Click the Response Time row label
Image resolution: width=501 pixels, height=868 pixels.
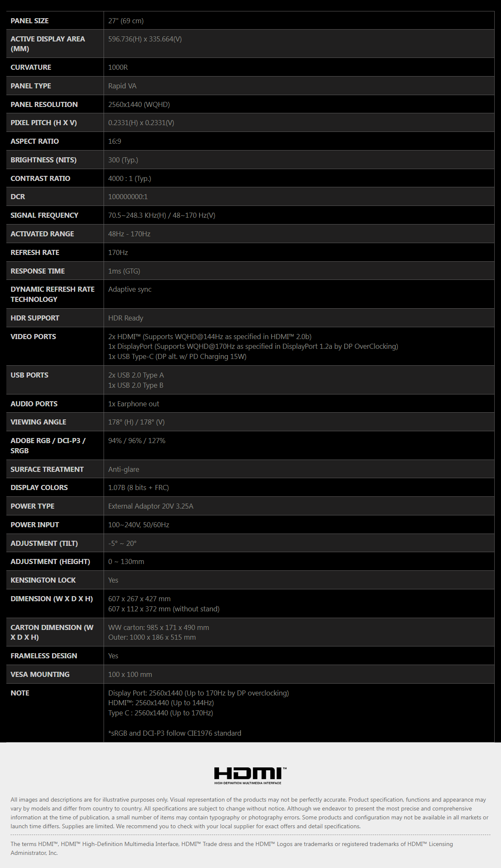[x=38, y=271]
